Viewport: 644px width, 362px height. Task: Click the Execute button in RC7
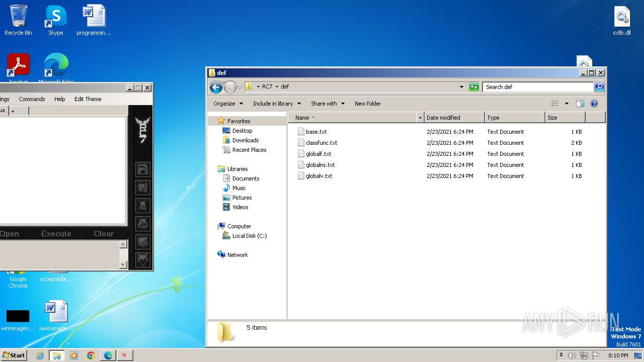(56, 233)
